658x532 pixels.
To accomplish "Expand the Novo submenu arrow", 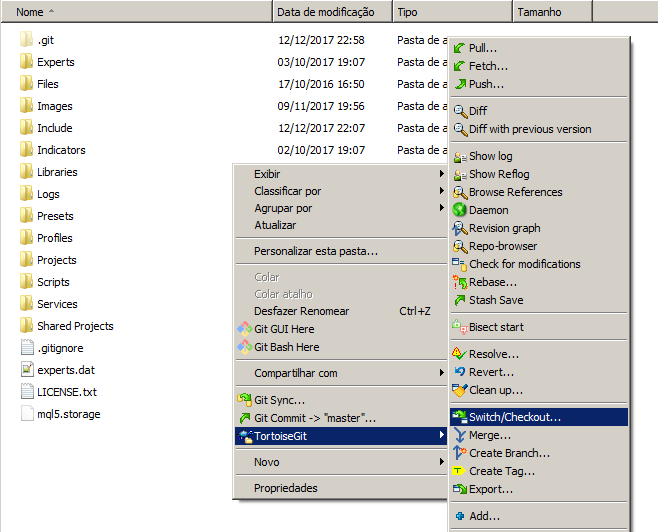I will pos(441,462).
